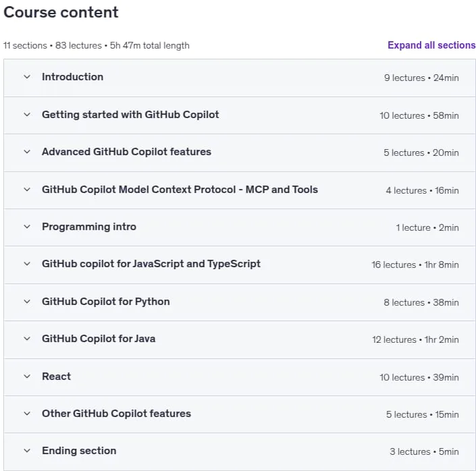Image resolution: width=476 pixels, height=471 pixels.
Task: Expand Other GitHub Copilot features chevron
Action: point(27,414)
